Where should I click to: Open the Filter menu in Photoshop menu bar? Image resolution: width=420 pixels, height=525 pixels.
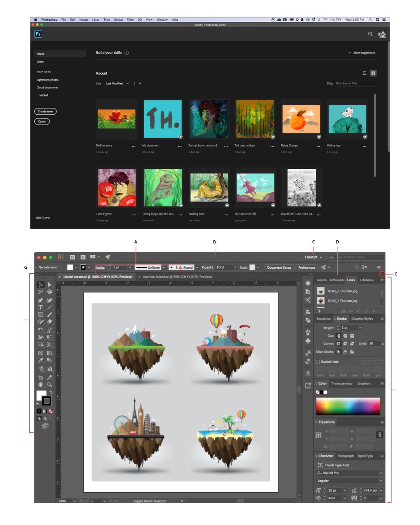click(130, 19)
